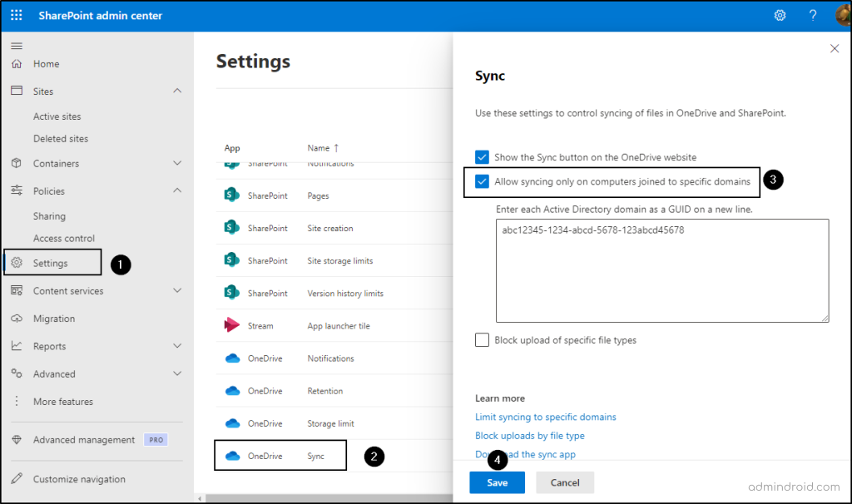
Task: Toggle Allow syncing only on domain computers
Action: click(x=482, y=181)
